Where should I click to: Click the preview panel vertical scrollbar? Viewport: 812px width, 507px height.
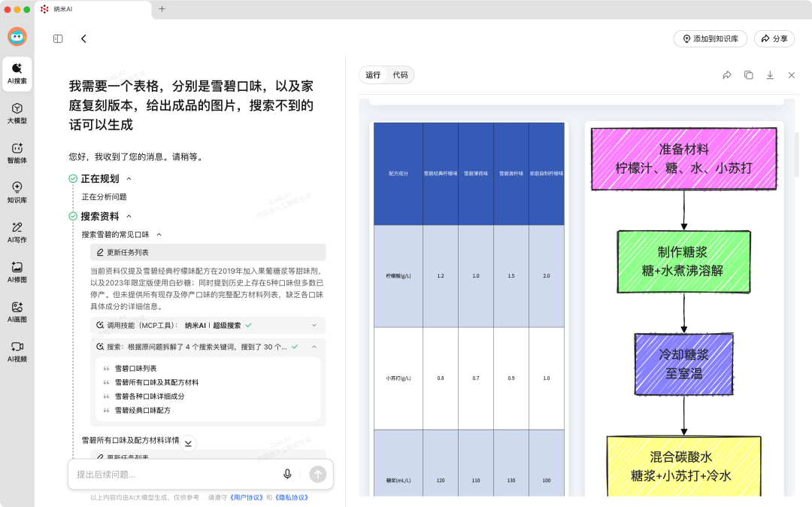point(796,155)
